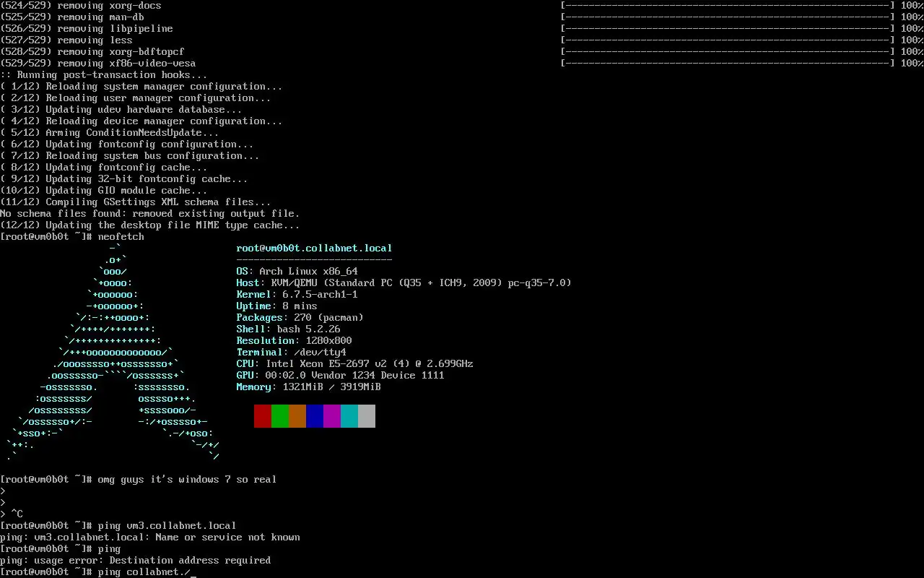Screen dimensions: 924x578
Task: Click '( 8/12) Updating fontconfig cache...' line
Action: click(104, 168)
